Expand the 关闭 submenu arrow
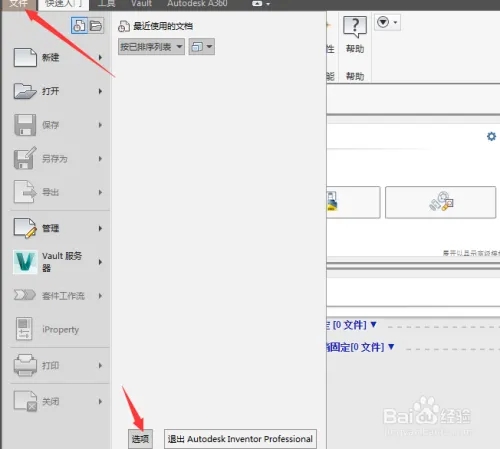This screenshot has width=500, height=449. point(100,402)
